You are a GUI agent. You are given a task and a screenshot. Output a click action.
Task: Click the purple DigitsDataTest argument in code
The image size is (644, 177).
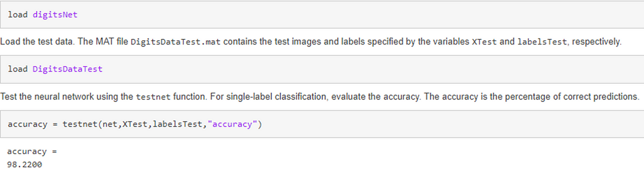coord(67,69)
